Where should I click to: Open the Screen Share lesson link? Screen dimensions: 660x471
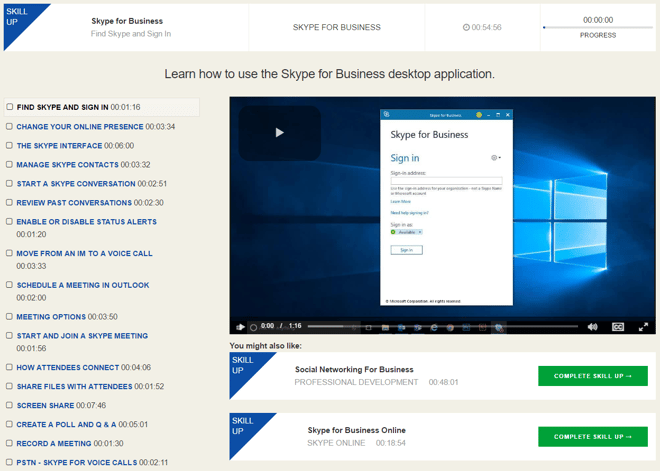[x=45, y=405]
